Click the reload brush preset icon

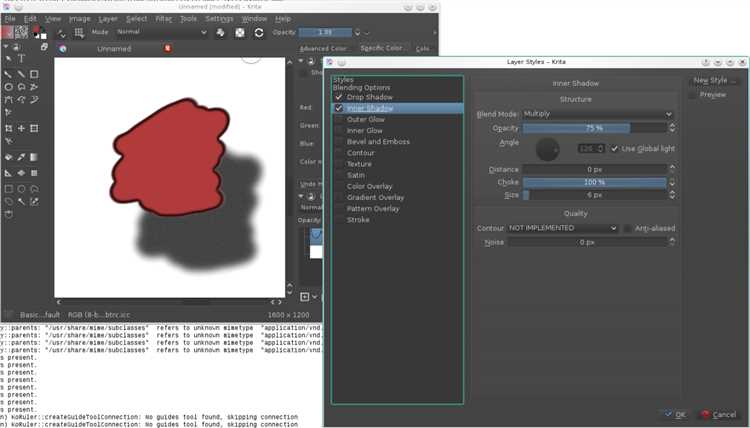(x=259, y=33)
